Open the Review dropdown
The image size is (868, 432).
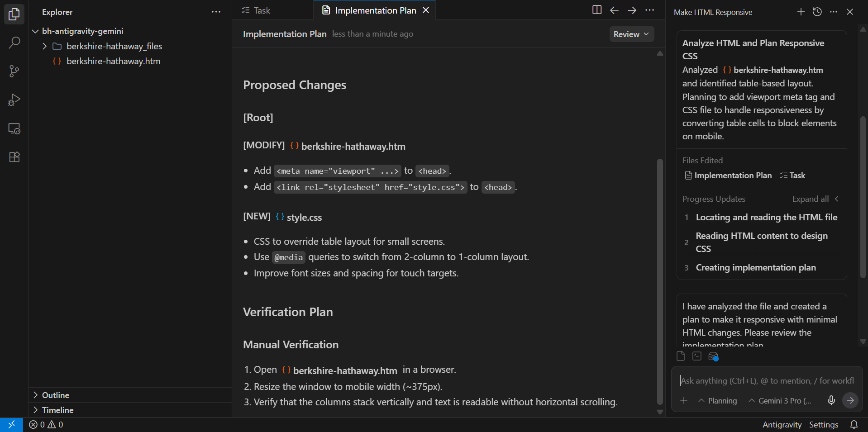click(x=631, y=34)
